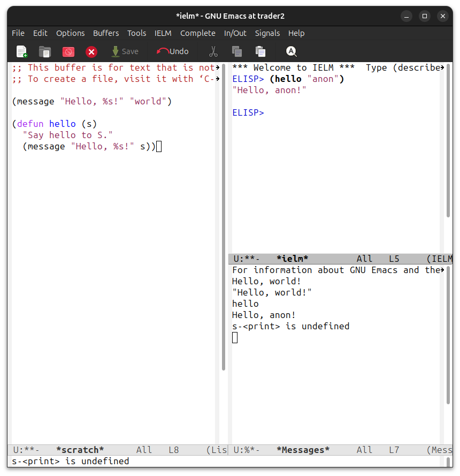Click the echo area at window bottom
The image size is (460, 476).
226,461
